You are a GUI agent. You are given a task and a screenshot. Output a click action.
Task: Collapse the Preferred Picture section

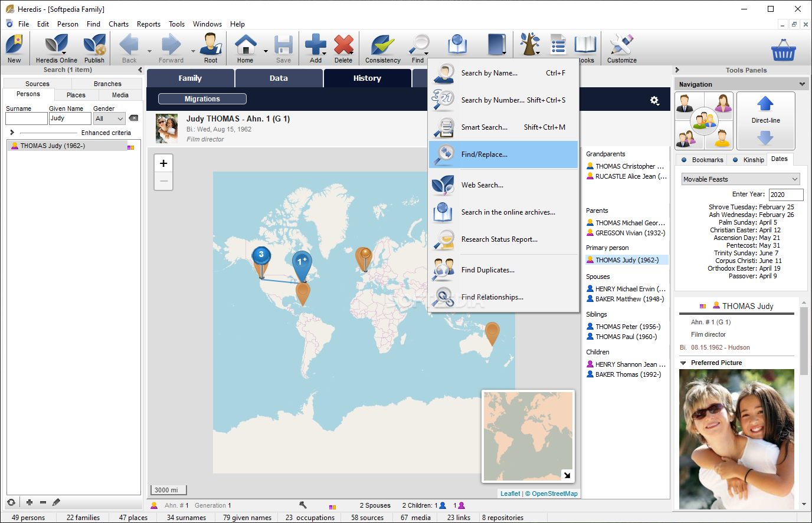(x=683, y=363)
